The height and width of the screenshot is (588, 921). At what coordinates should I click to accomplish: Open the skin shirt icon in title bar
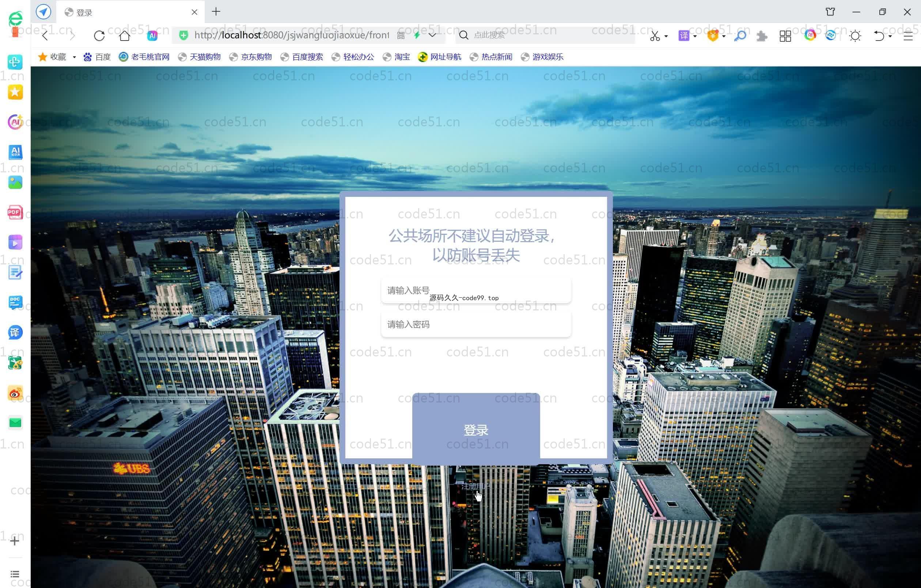[830, 12]
